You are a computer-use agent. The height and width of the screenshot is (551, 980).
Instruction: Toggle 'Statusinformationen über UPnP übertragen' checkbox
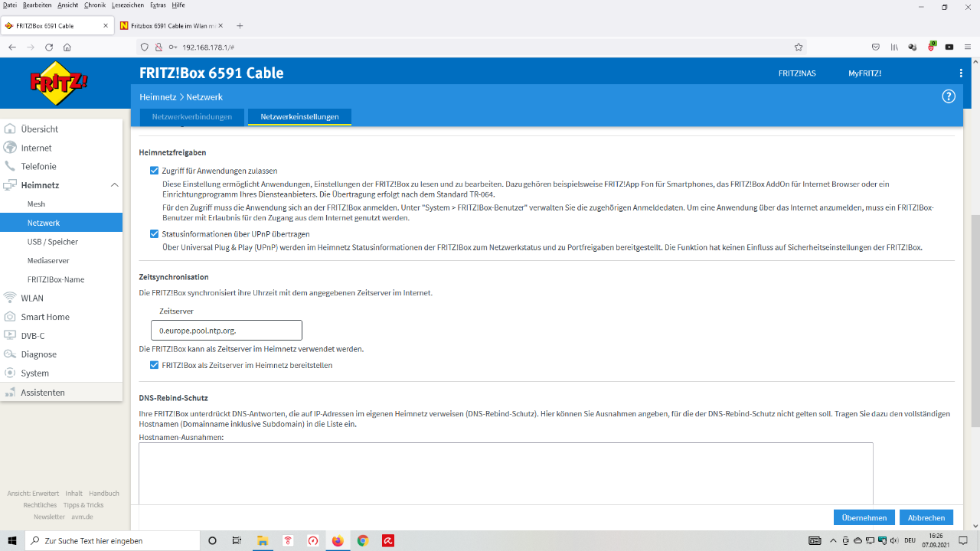coord(155,233)
